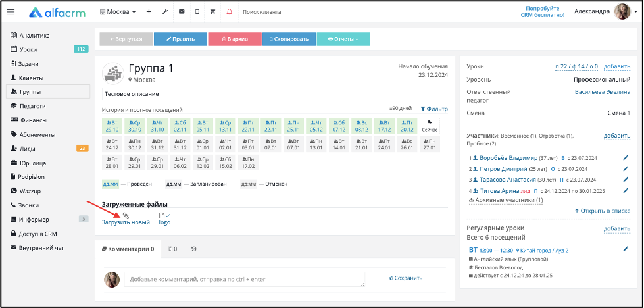Open the Сб 15.02 planned lesson cell
Viewport: 644px width, 308px height.
tap(226, 163)
